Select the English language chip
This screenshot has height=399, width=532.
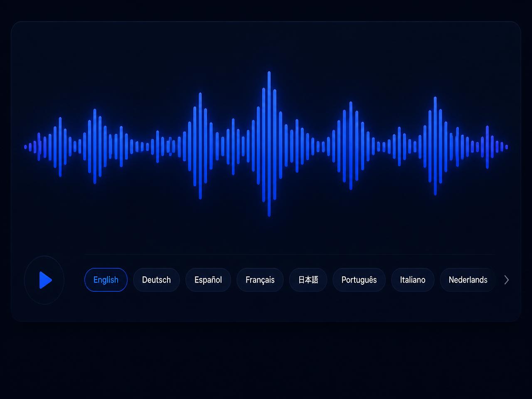(106, 280)
